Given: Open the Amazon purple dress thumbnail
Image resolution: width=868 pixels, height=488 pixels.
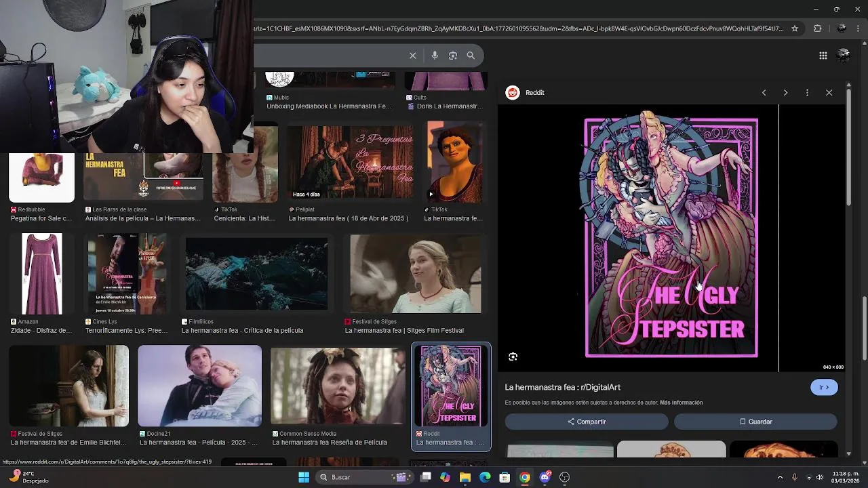Looking at the screenshot, I should click(41, 274).
